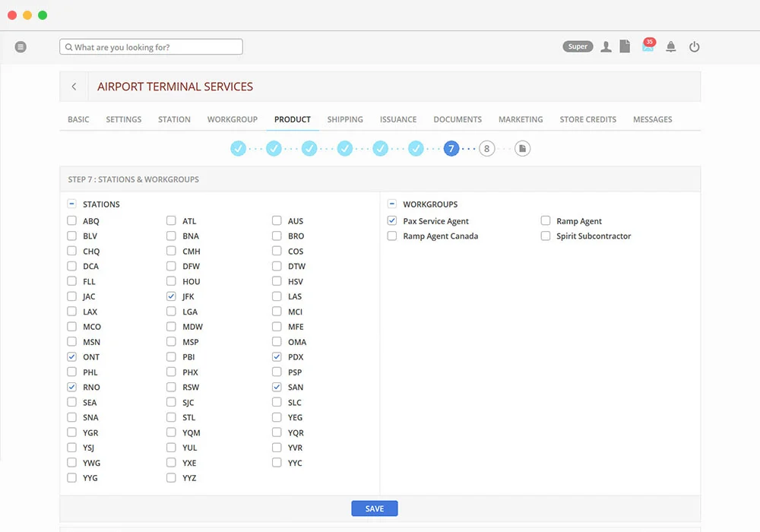
Task: Open the document icon at the end of the stepper
Action: tap(522, 148)
